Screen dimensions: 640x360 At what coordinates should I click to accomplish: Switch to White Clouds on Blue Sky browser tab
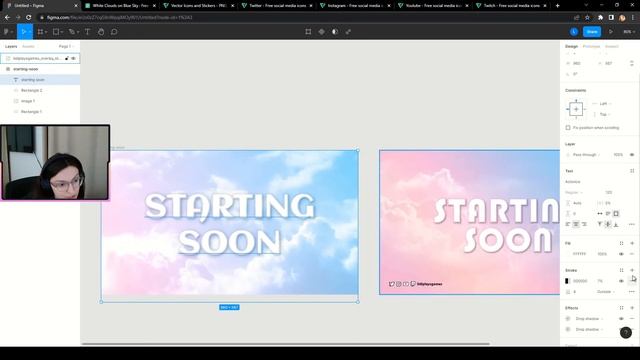point(120,6)
